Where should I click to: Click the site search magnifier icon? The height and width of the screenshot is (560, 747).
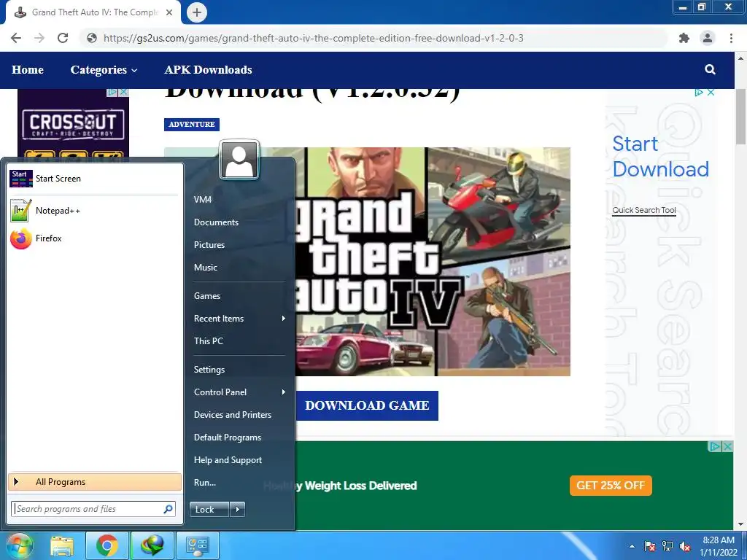coord(710,69)
